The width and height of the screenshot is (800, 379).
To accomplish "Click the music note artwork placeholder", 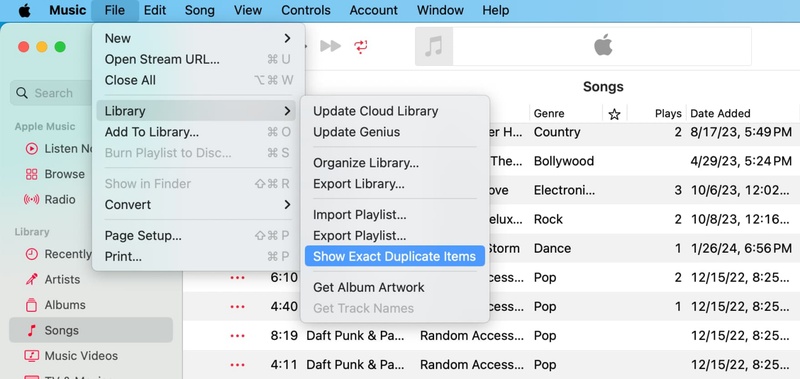I will (434, 46).
